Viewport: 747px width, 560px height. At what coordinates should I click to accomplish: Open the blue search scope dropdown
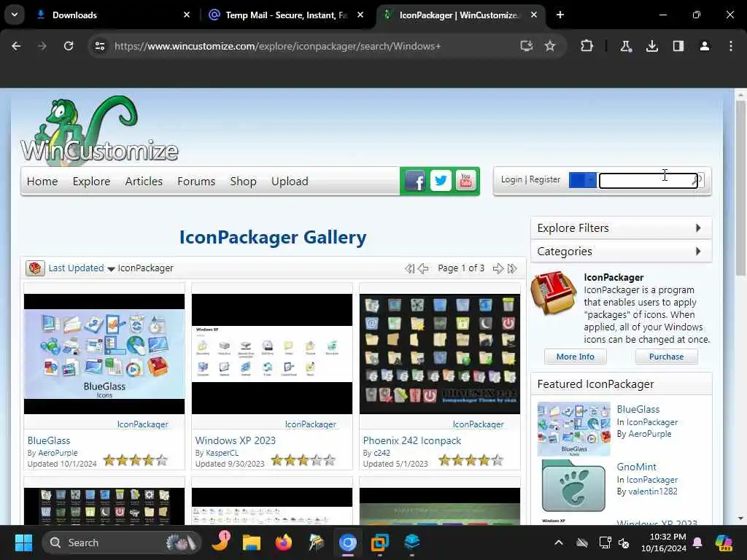pyautogui.click(x=583, y=180)
